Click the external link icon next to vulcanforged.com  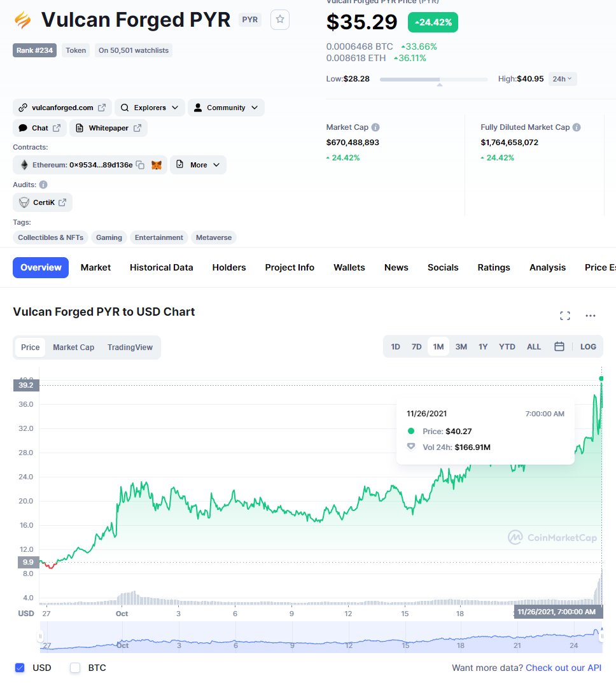102,108
